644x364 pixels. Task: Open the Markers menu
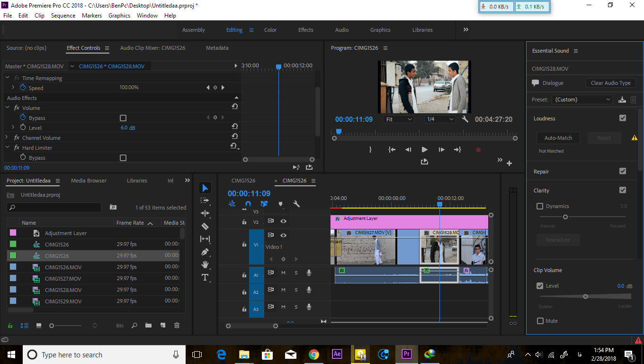pyautogui.click(x=91, y=16)
